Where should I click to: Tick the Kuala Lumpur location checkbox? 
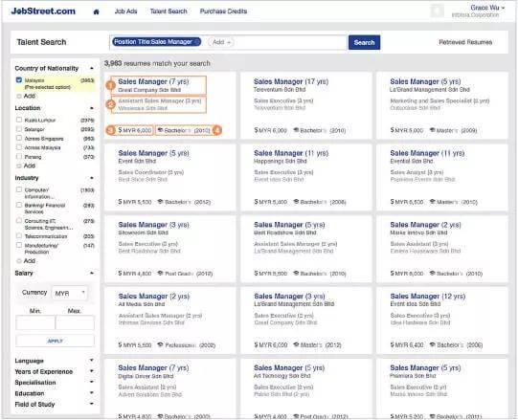pyautogui.click(x=19, y=120)
